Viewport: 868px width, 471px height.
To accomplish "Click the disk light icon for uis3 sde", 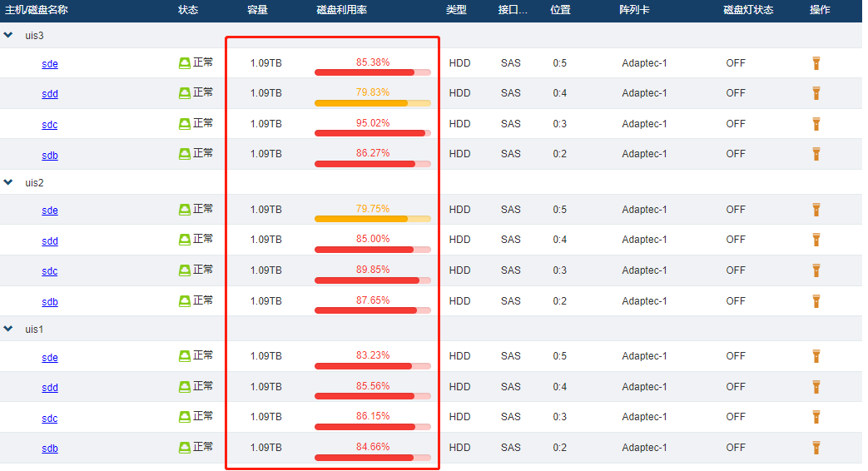I will click(x=816, y=63).
